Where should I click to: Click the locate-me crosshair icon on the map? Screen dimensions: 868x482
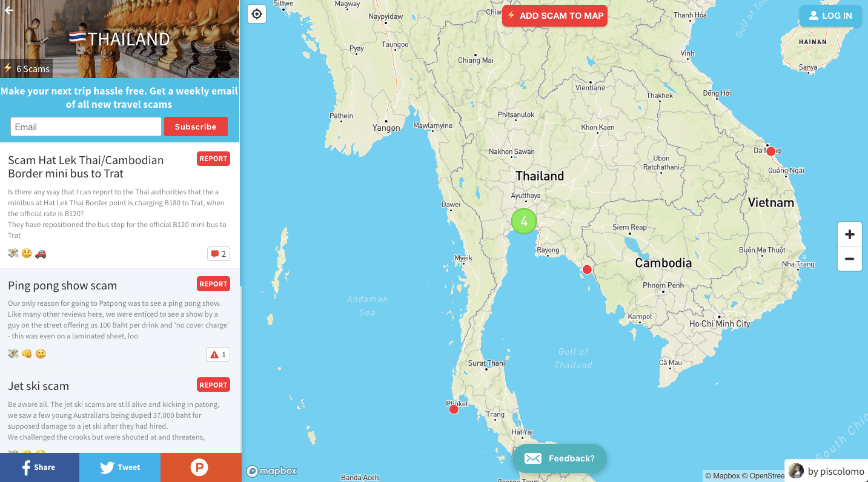coord(257,14)
